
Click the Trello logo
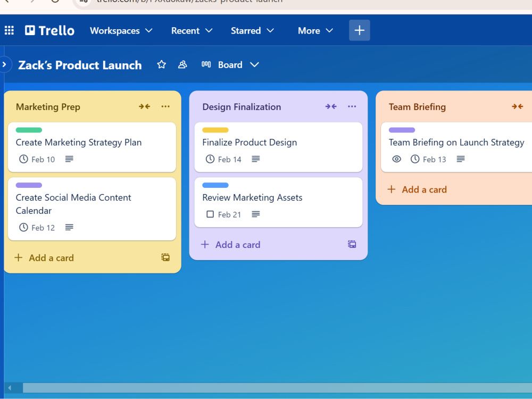click(49, 30)
